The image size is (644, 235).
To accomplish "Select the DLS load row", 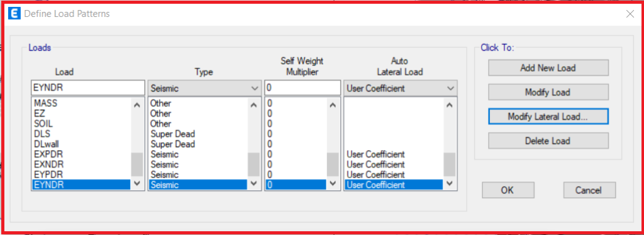I will point(81,134).
